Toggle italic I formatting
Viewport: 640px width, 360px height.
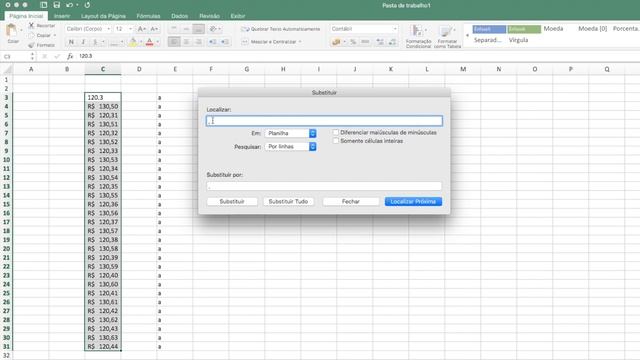click(83, 42)
